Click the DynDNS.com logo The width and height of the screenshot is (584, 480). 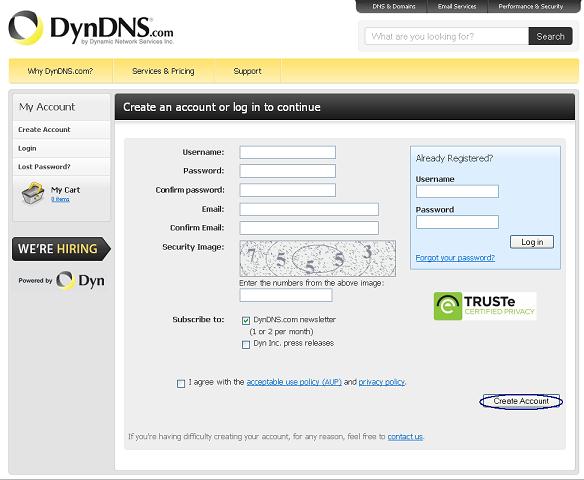91,28
